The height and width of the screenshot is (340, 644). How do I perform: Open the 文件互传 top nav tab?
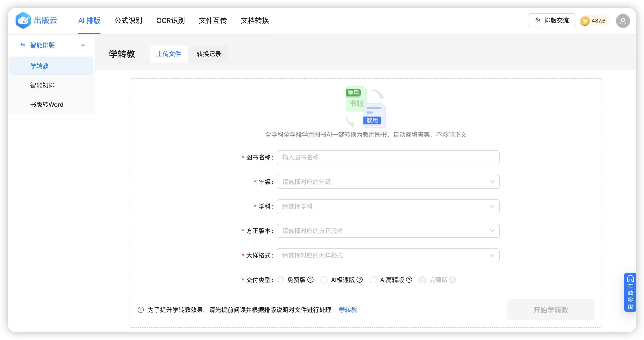(x=213, y=21)
